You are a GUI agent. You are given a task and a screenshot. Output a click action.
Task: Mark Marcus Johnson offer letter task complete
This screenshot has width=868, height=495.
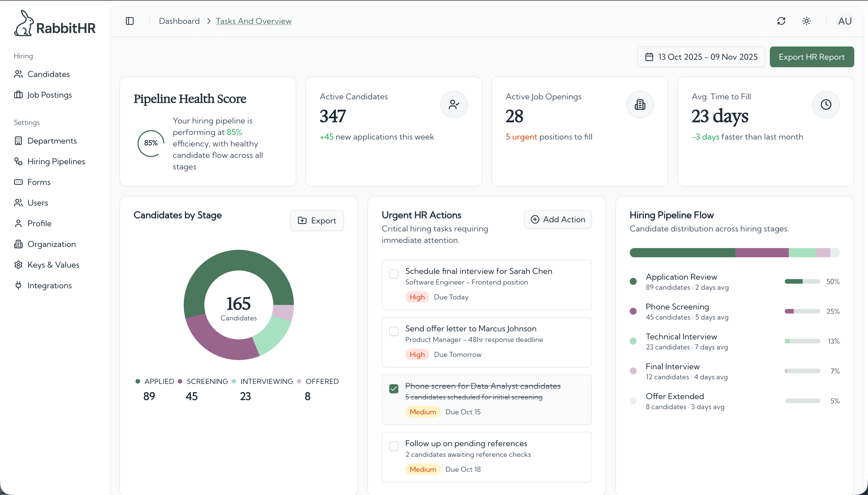394,331
